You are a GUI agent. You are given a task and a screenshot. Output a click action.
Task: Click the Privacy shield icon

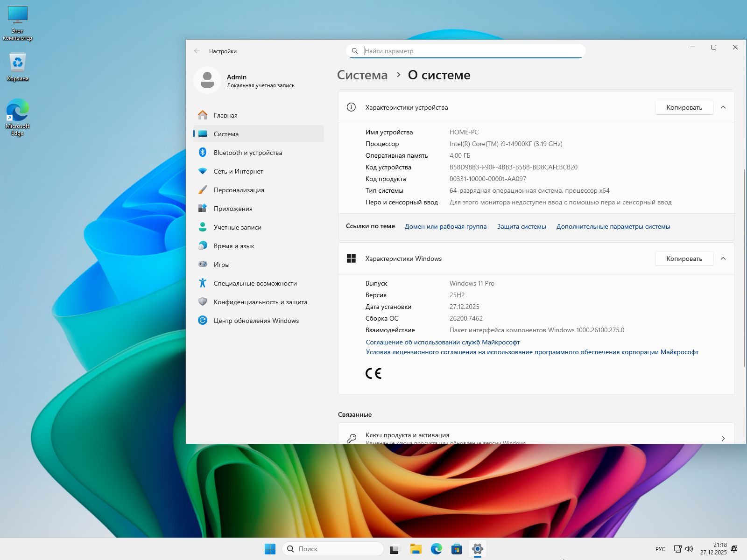(x=203, y=302)
